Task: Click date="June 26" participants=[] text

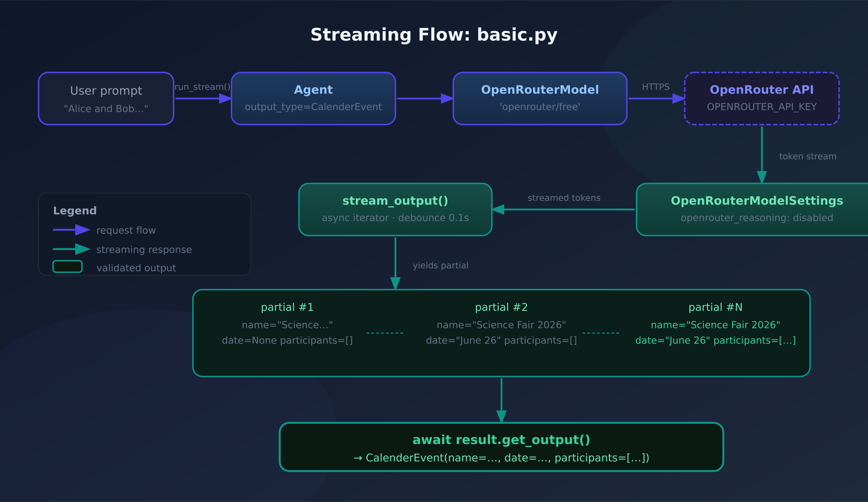Action: coord(502,341)
